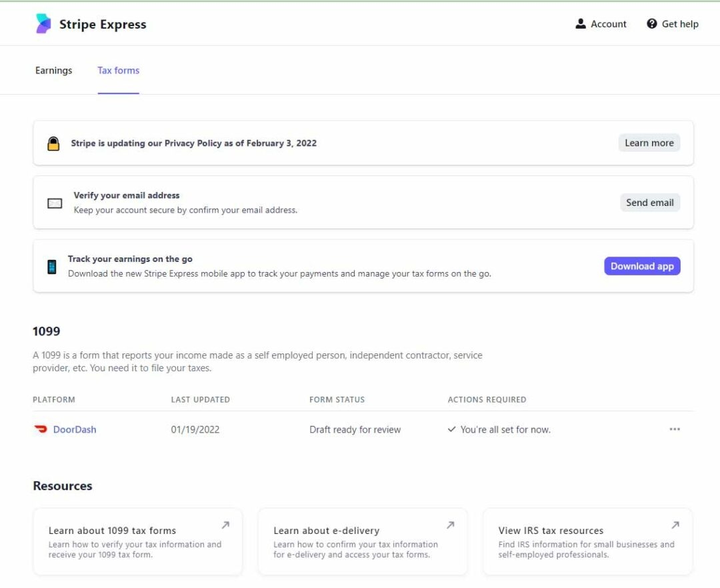Select the Tax forms tab
The image size is (720, 588).
click(x=118, y=70)
